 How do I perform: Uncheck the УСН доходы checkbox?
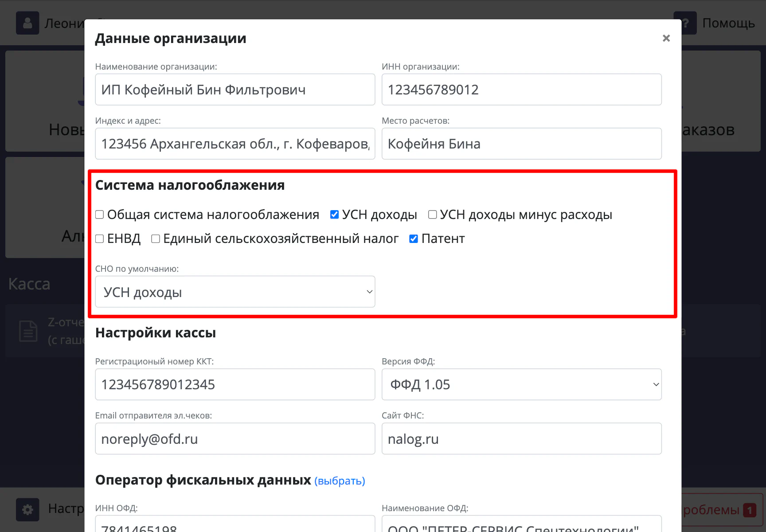coord(335,215)
